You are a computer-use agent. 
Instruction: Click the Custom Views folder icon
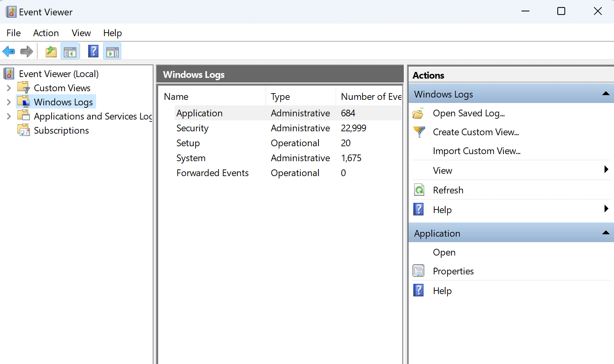coord(24,87)
